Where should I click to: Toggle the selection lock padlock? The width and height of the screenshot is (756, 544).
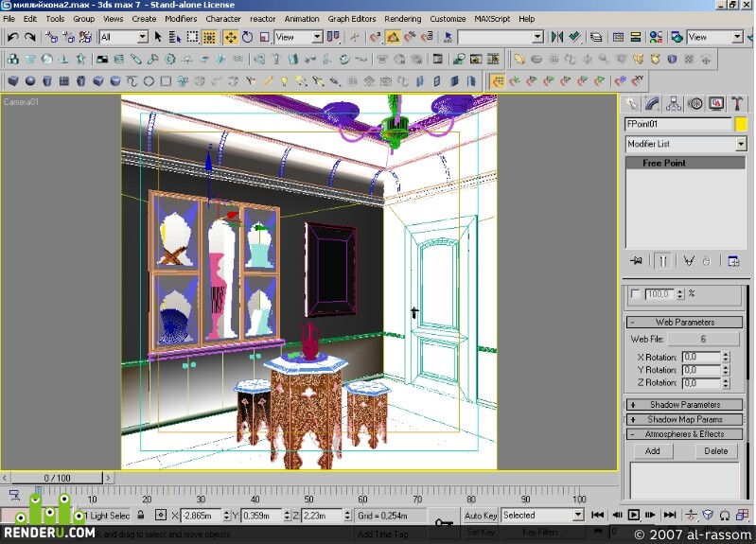(141, 515)
